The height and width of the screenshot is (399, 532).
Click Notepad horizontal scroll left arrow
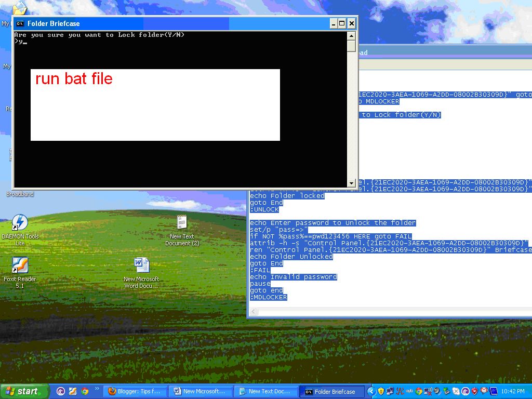point(254,312)
